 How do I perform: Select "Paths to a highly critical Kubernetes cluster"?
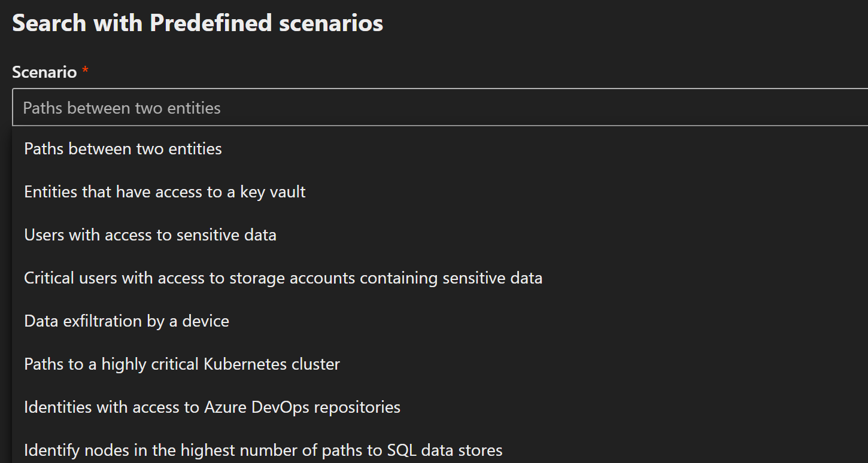182,364
